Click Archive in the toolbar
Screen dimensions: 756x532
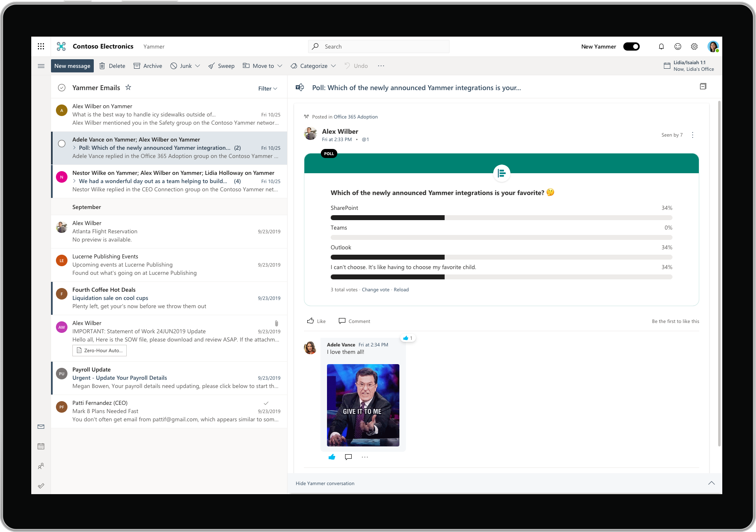148,66
